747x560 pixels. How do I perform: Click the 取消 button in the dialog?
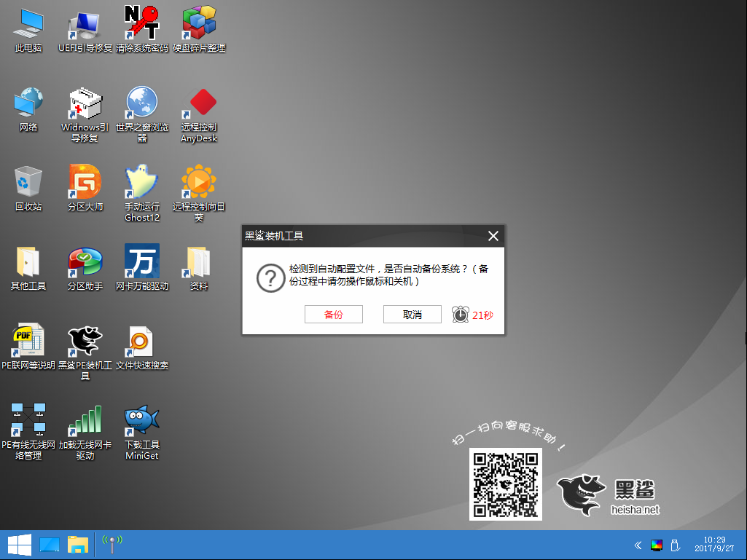412,315
